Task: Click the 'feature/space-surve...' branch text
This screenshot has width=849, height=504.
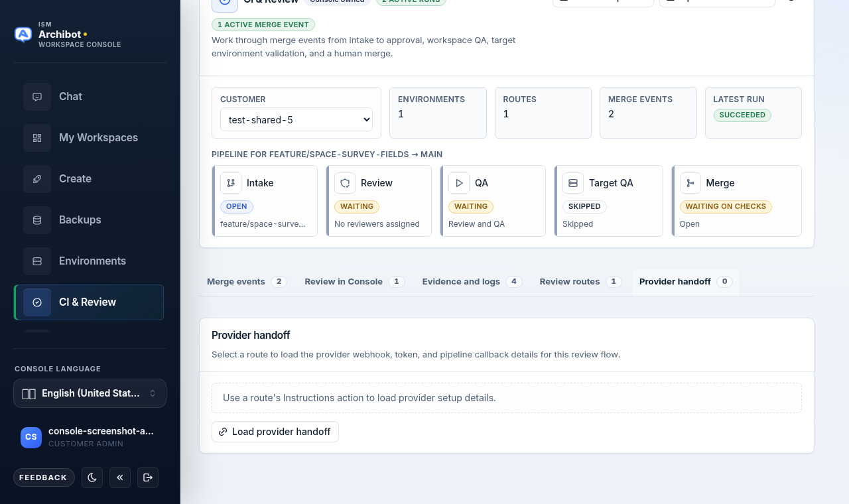Action: 263,224
